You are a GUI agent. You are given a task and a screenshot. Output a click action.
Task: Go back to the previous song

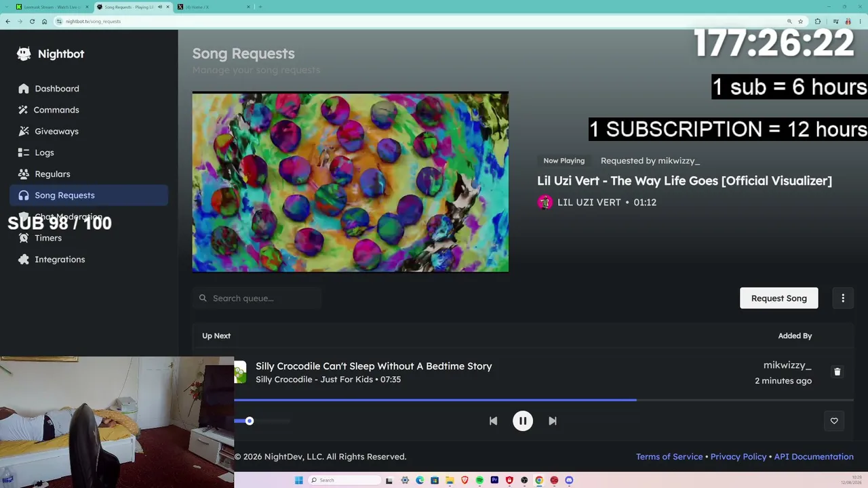click(493, 421)
